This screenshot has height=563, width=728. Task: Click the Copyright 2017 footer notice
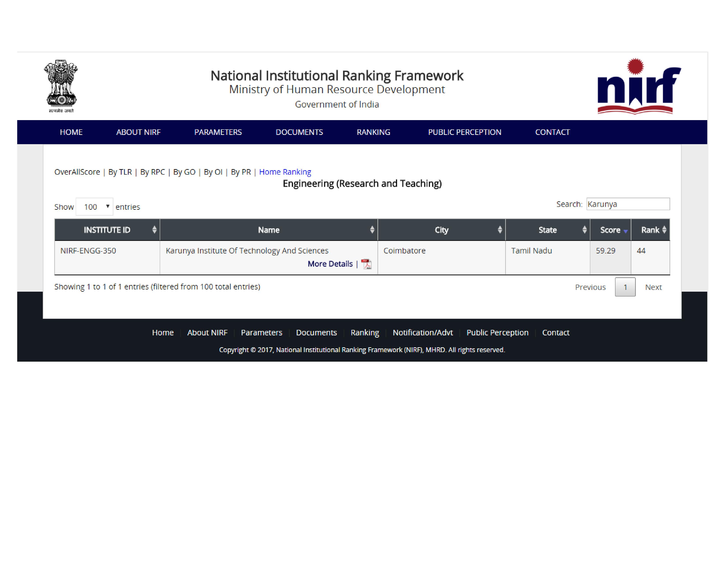[x=362, y=350]
